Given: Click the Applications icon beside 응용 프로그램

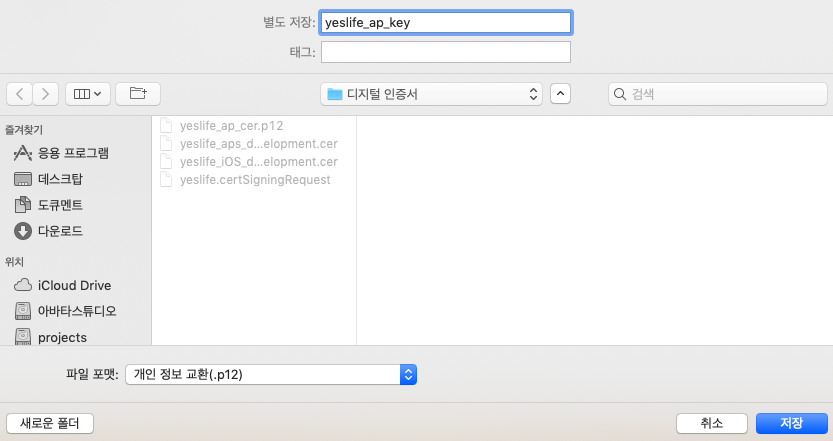Looking at the screenshot, I should [22, 153].
